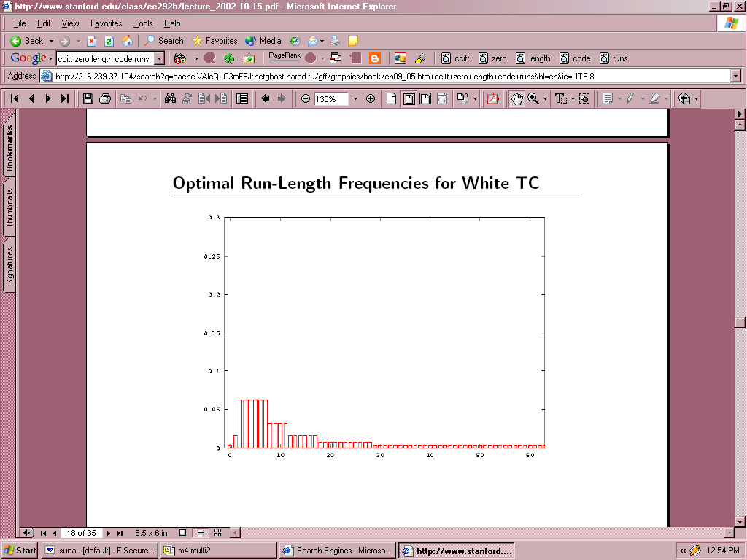The width and height of the screenshot is (747, 560).
Task: Expand the Address bar dropdown
Action: (735, 76)
